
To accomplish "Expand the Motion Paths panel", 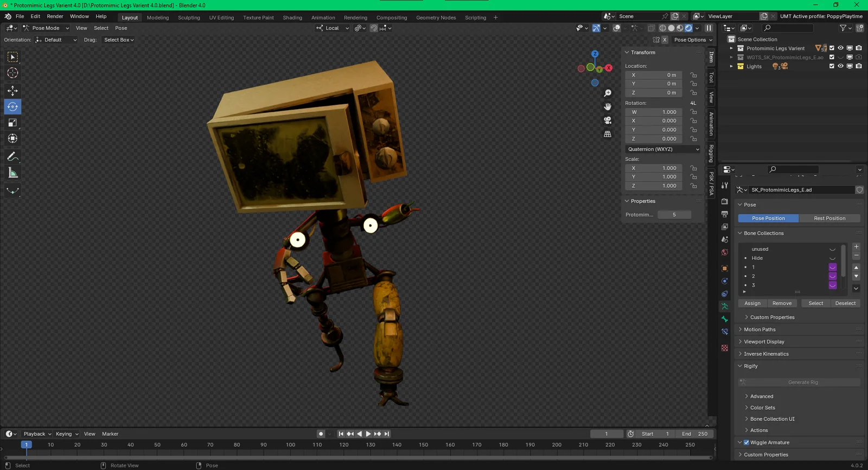I will point(759,329).
